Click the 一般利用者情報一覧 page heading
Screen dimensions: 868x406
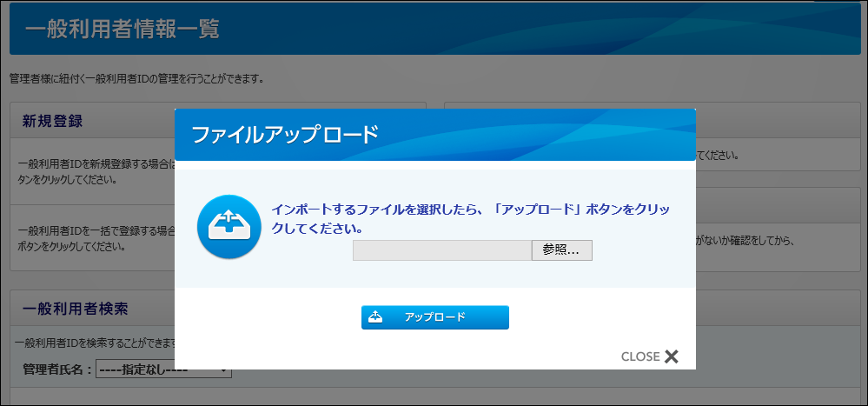point(123,29)
